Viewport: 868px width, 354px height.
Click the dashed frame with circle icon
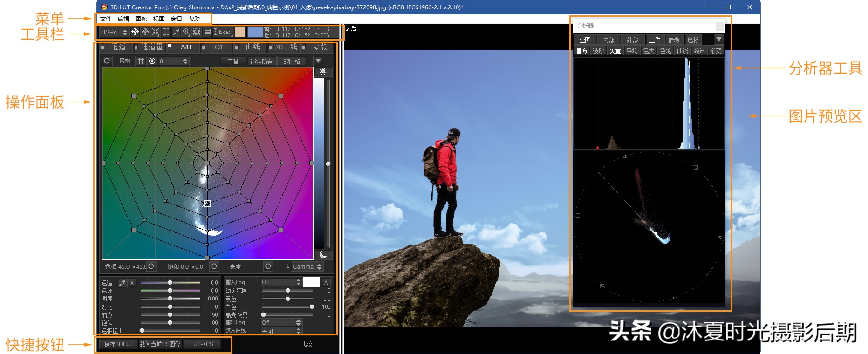(197, 32)
